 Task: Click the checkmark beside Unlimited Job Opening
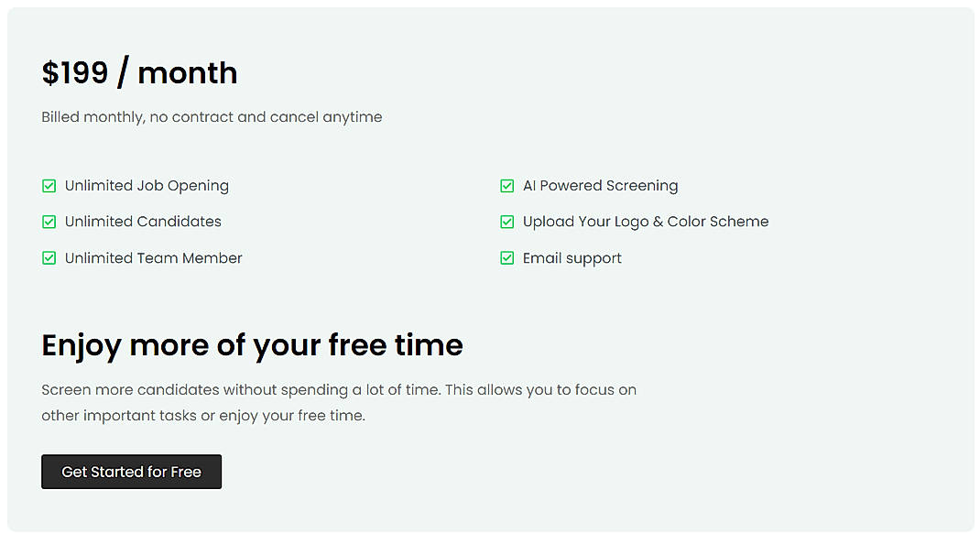point(49,186)
